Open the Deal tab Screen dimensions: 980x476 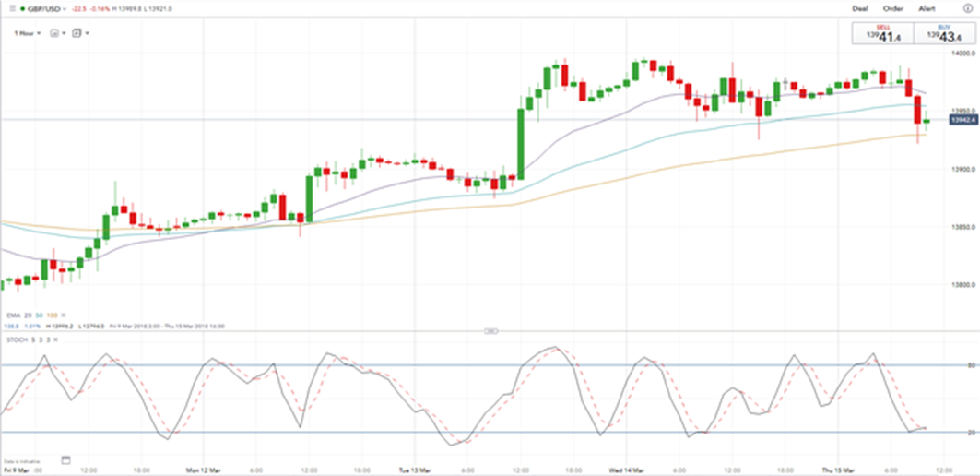[861, 8]
